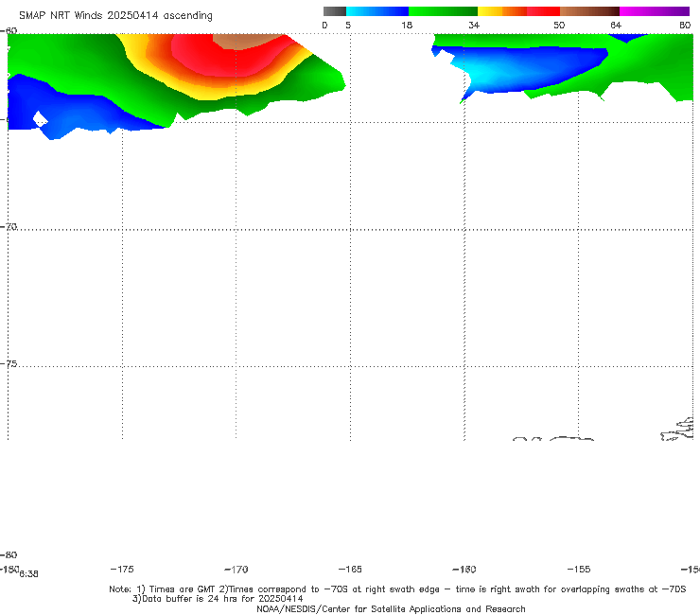Click the brown 50-64 color bar segment
Image resolution: width=700 pixels, height=615 pixels.
(x=589, y=11)
